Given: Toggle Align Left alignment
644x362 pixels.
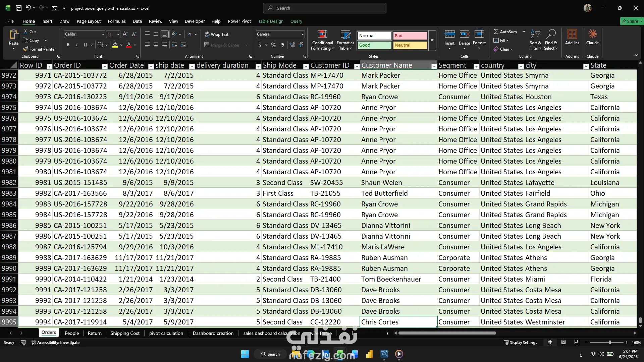Looking at the screenshot, I should pyautogui.click(x=147, y=45).
